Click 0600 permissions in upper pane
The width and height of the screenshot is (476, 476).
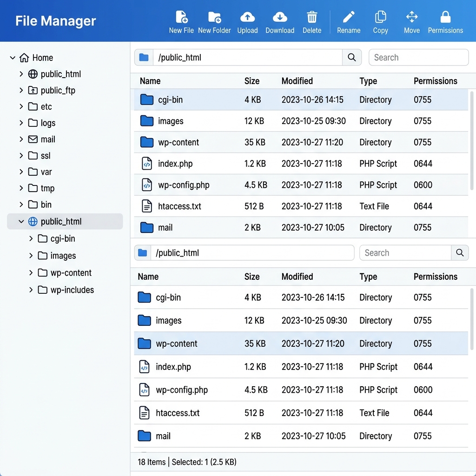coord(423,185)
